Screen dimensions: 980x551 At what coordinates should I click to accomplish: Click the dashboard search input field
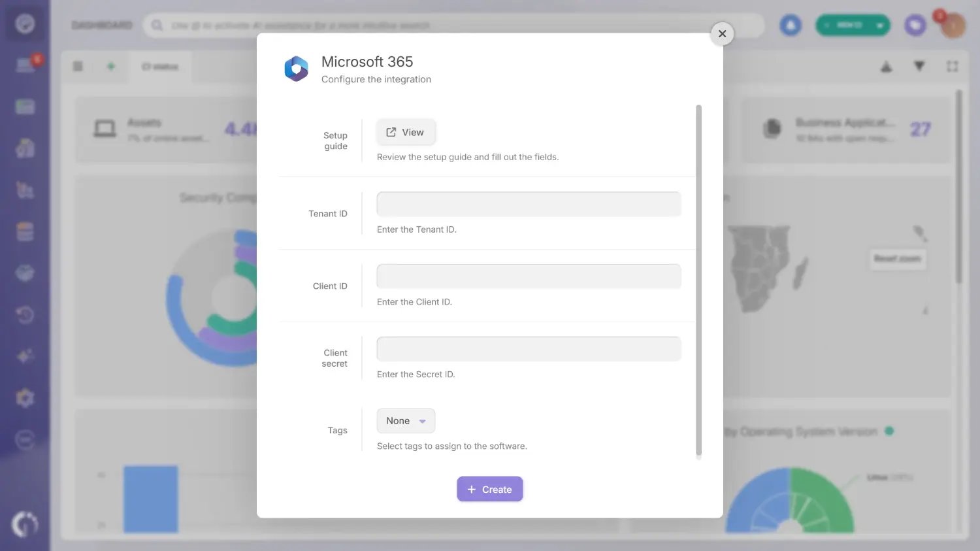(454, 25)
